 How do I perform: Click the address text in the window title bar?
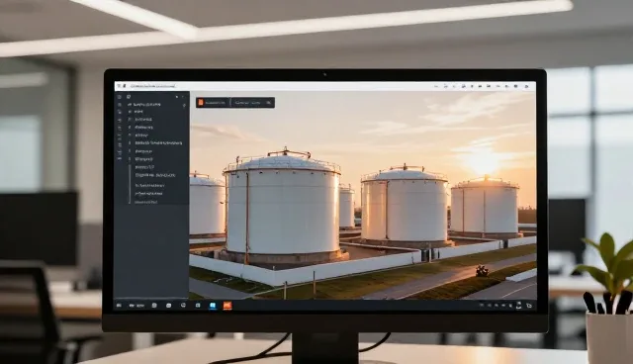coord(153,86)
